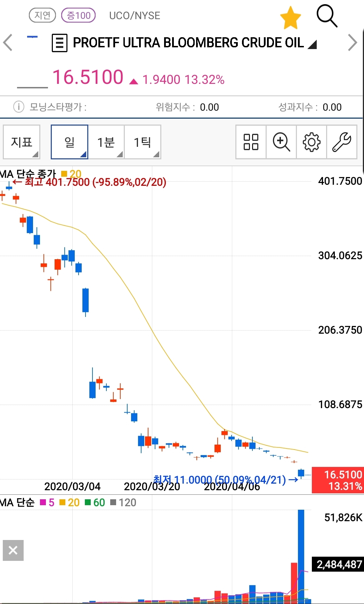Tap the UCO/NYSE ticker label
Screen dimensions: 364x604
[135, 16]
